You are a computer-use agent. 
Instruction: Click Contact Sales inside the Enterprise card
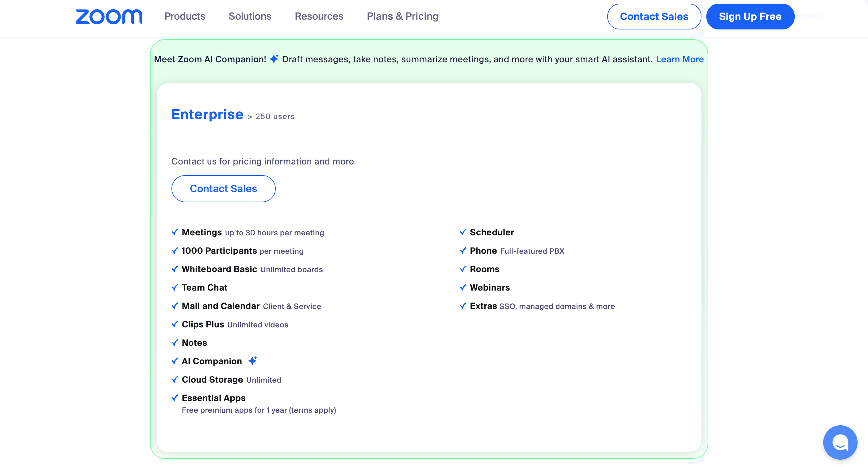tap(223, 188)
